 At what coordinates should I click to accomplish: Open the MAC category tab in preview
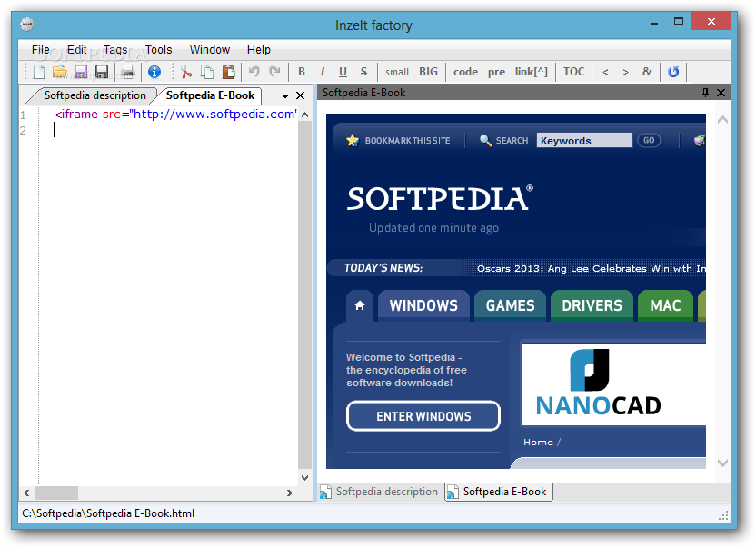(665, 305)
